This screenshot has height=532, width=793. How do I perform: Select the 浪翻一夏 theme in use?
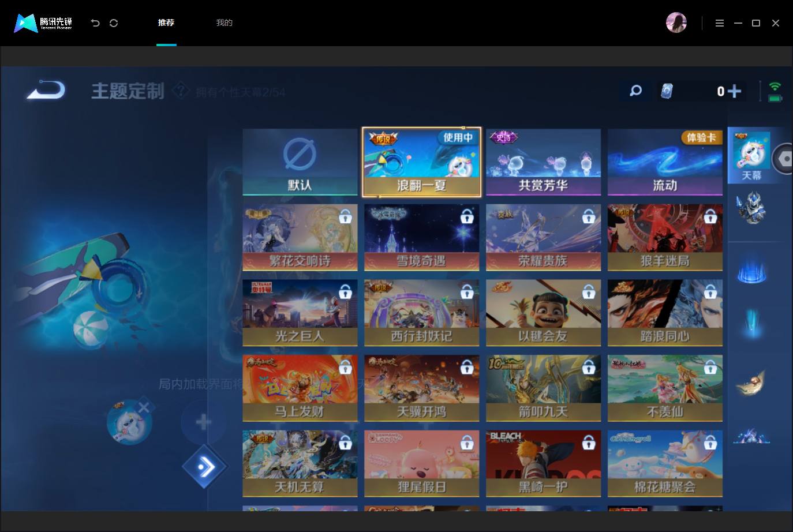(422, 162)
